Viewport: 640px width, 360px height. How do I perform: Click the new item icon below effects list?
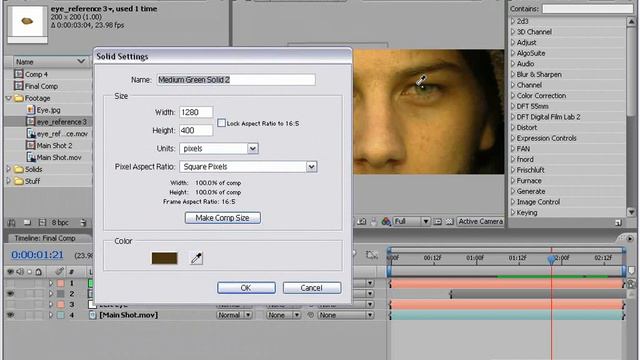pyautogui.click(x=618, y=222)
